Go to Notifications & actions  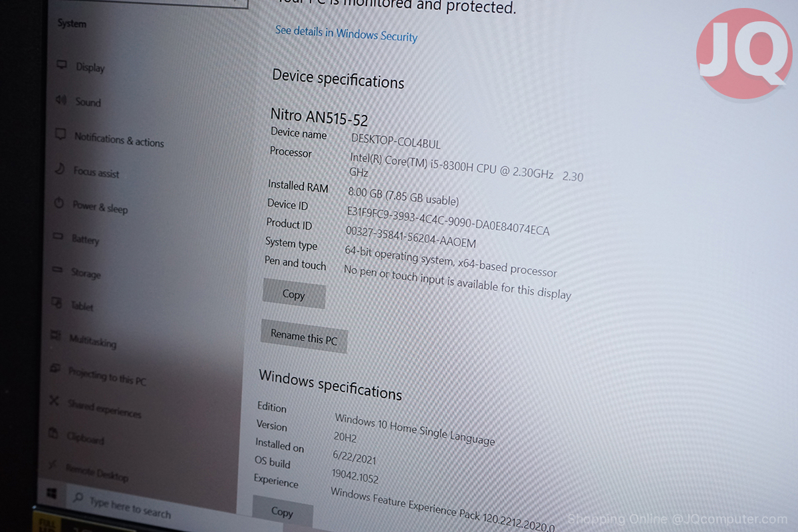(x=119, y=140)
